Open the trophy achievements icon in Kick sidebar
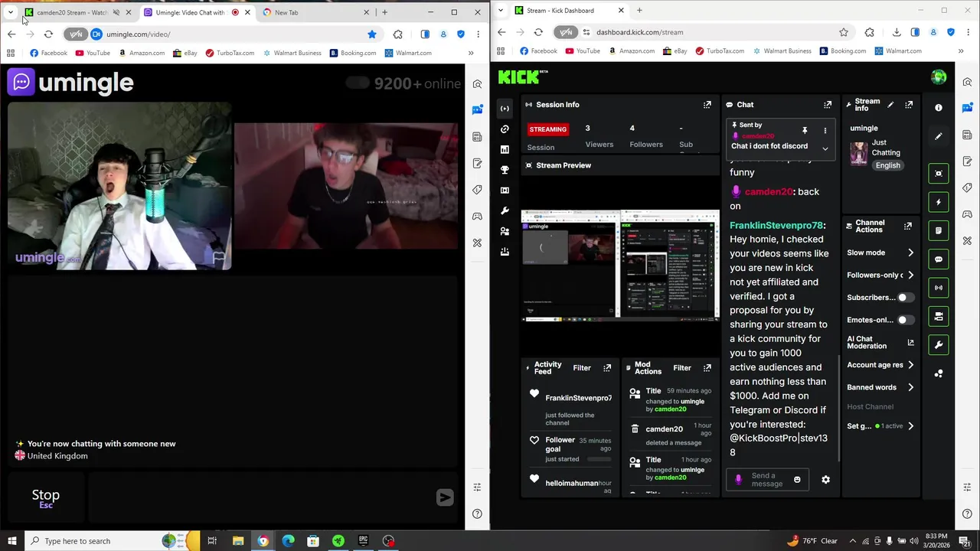Image resolution: width=980 pixels, height=551 pixels. pos(505,170)
